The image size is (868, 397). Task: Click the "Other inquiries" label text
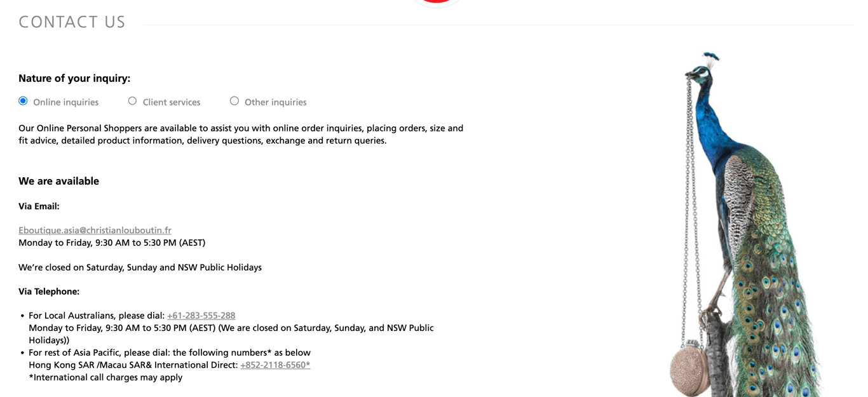275,102
